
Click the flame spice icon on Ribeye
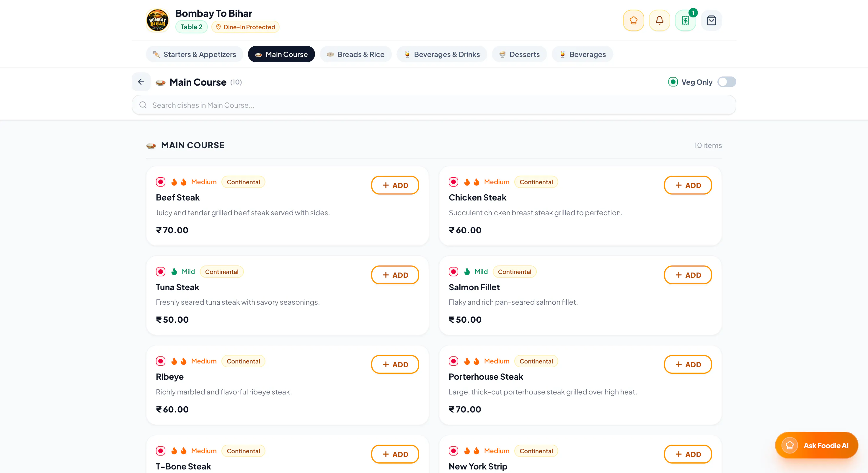click(179, 361)
